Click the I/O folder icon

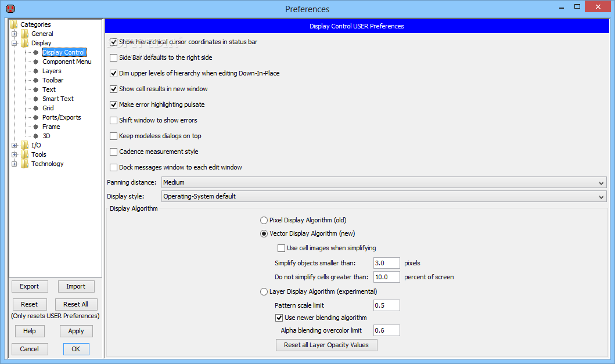pos(25,145)
